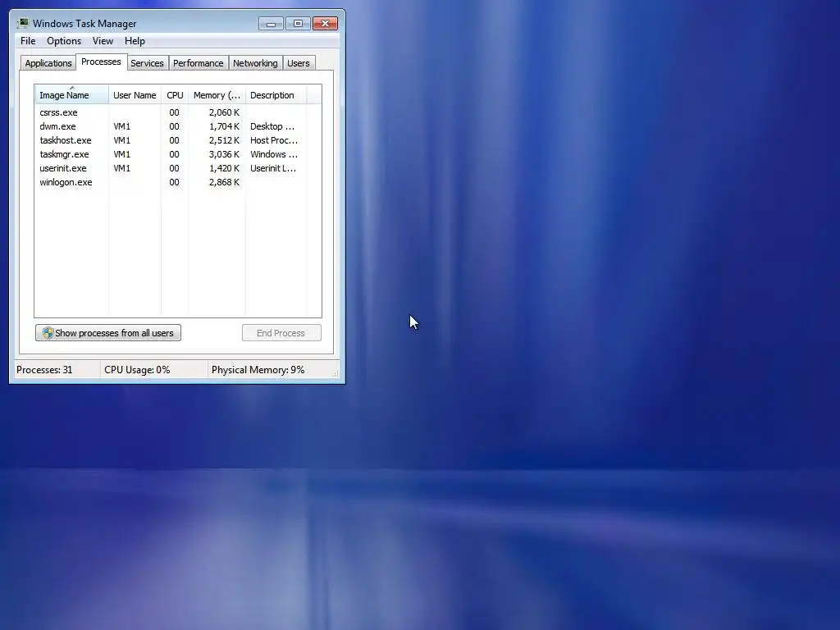Open the Options menu
Viewport: 840px width, 630px height.
tap(64, 41)
